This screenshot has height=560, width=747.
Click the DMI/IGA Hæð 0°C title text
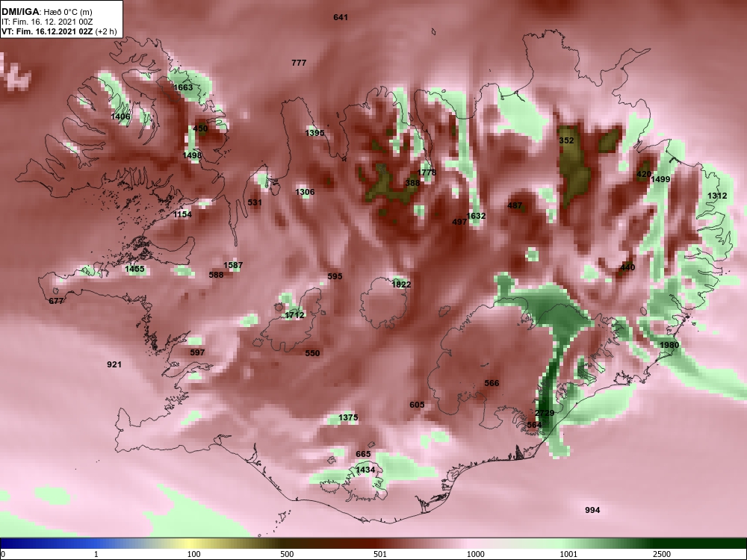(x=46, y=12)
